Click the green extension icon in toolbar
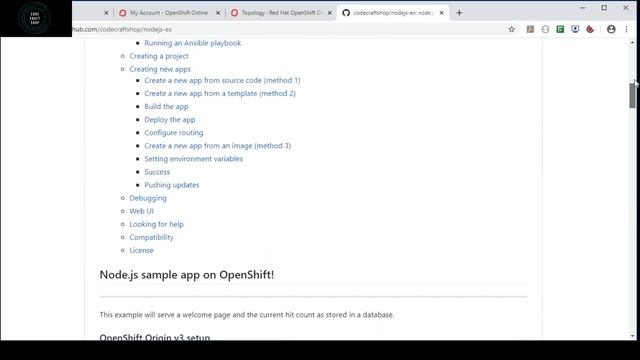The width and height of the screenshot is (640, 360). (560, 29)
